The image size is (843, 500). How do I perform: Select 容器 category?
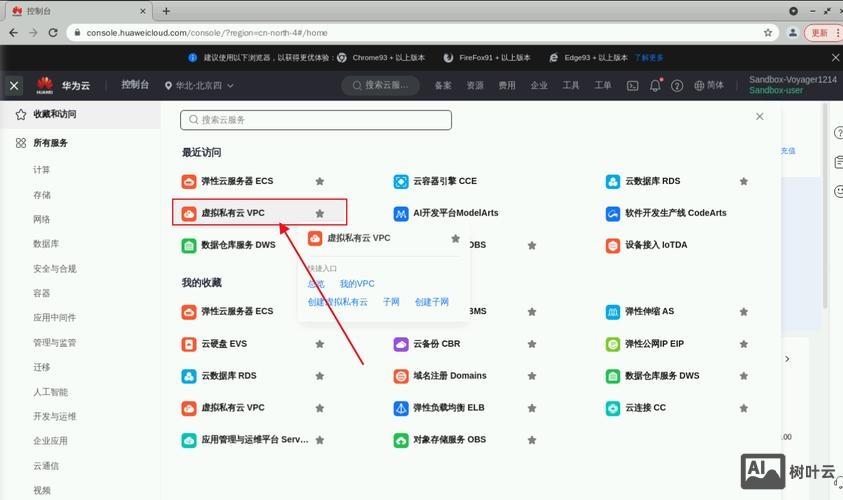[x=41, y=293]
